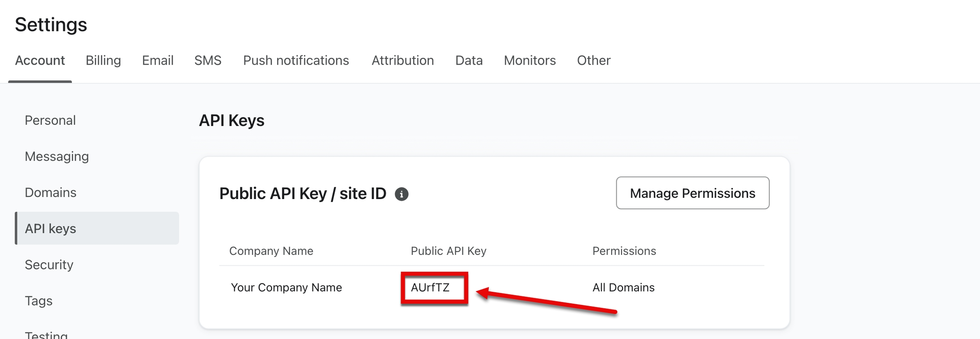The width and height of the screenshot is (980, 339).
Task: View the Monitors tab
Action: tap(530, 60)
